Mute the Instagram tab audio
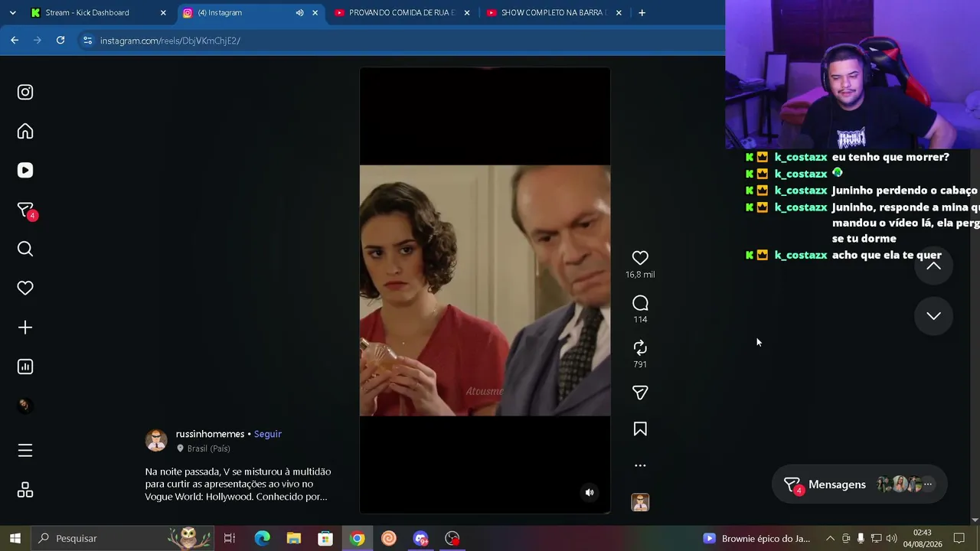Image resolution: width=980 pixels, height=551 pixels. point(299,13)
